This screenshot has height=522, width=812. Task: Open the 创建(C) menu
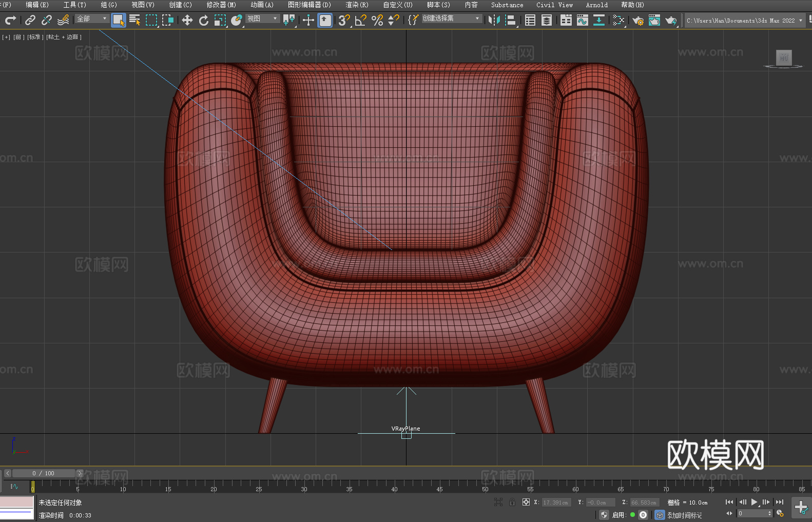tap(180, 5)
